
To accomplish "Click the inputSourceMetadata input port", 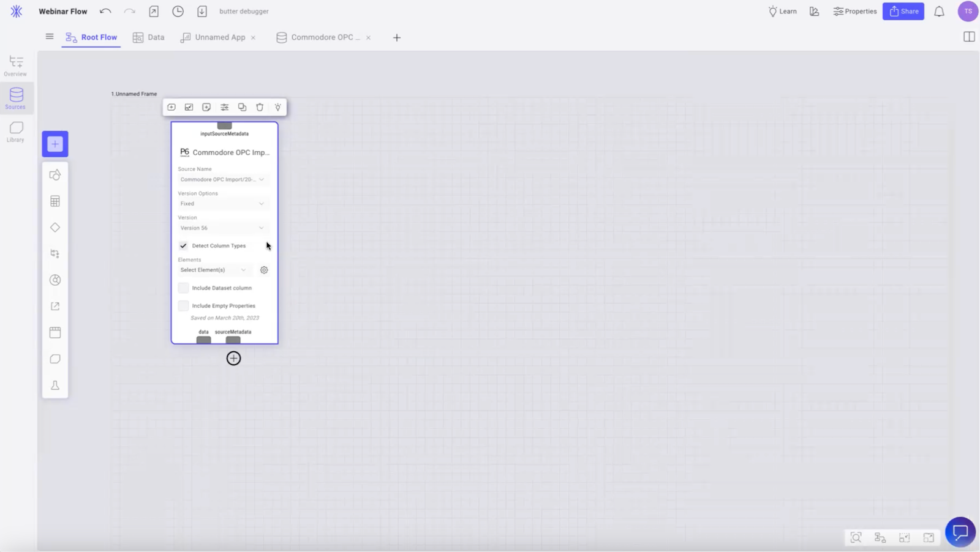I will [225, 125].
